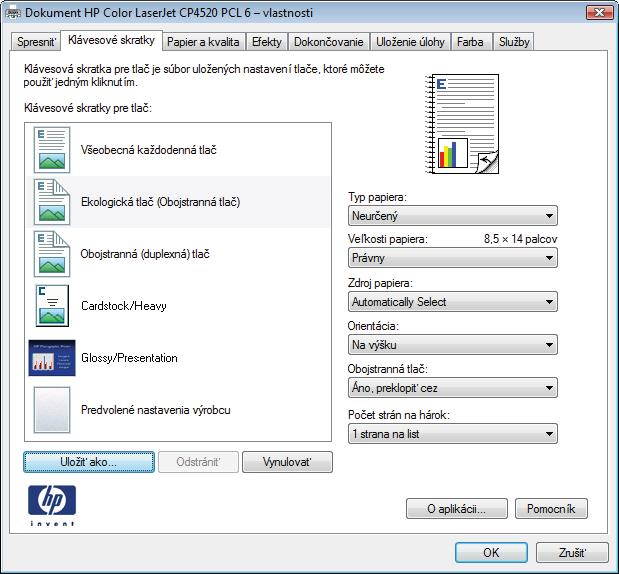619x574 pixels.
Task: Switch to the Farba tab
Action: (471, 42)
